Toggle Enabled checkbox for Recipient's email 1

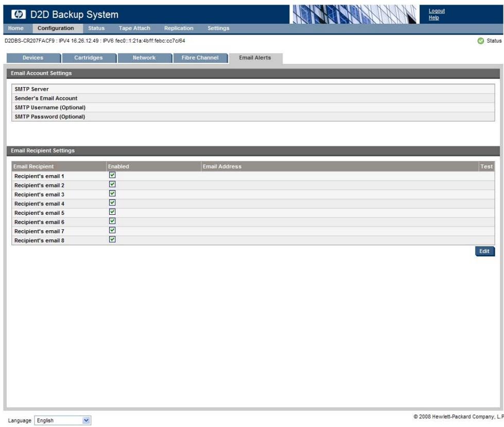click(112, 175)
